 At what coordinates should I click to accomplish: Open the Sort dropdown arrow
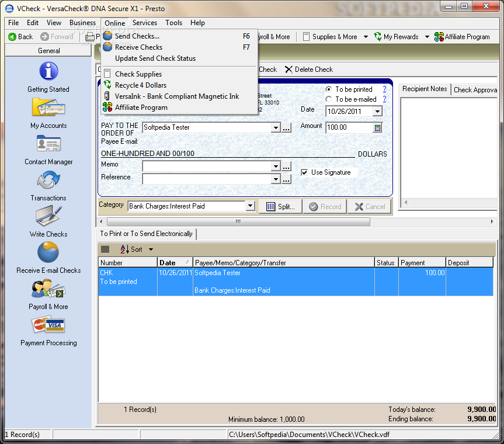coord(151,249)
